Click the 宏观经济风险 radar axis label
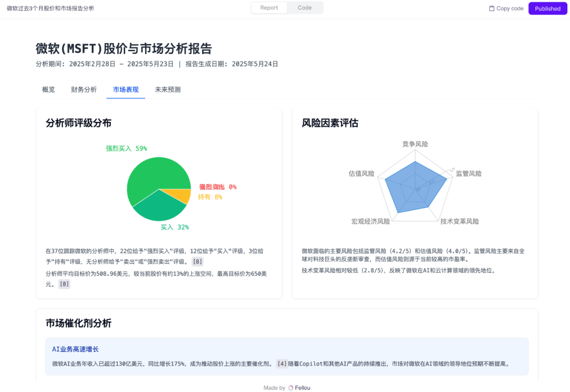The width and height of the screenshot is (570, 392). pyautogui.click(x=370, y=222)
